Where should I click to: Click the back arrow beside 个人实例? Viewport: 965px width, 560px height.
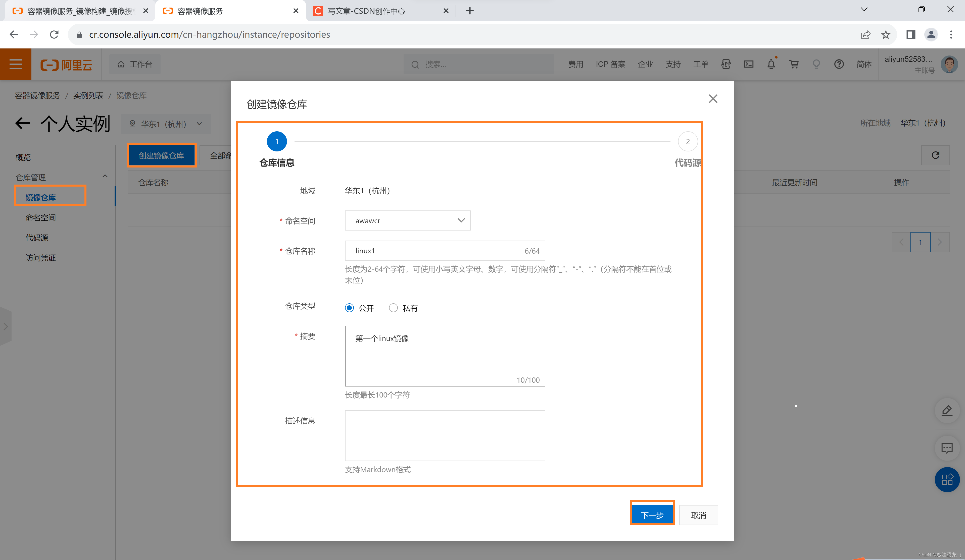coord(23,123)
